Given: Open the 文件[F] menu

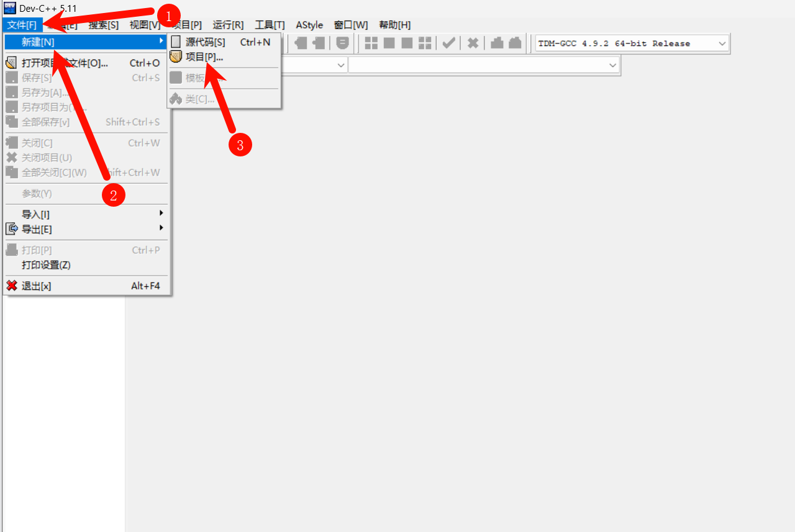Looking at the screenshot, I should [22, 25].
